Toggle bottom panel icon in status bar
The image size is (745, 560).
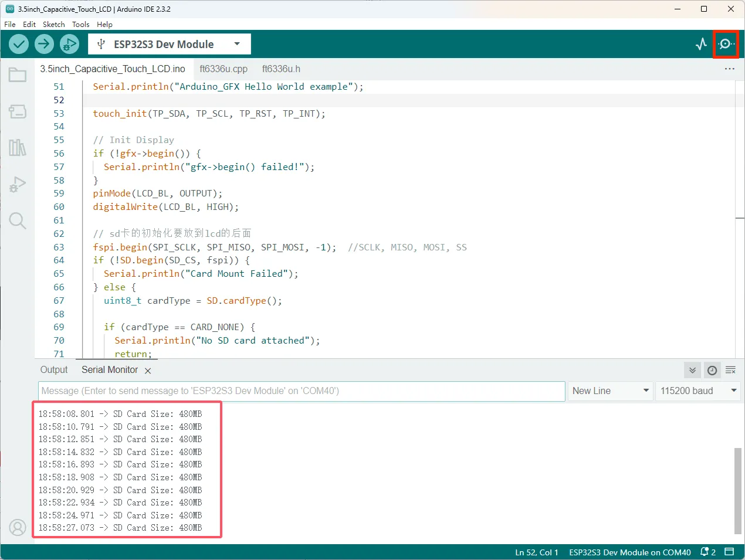pyautogui.click(x=729, y=552)
